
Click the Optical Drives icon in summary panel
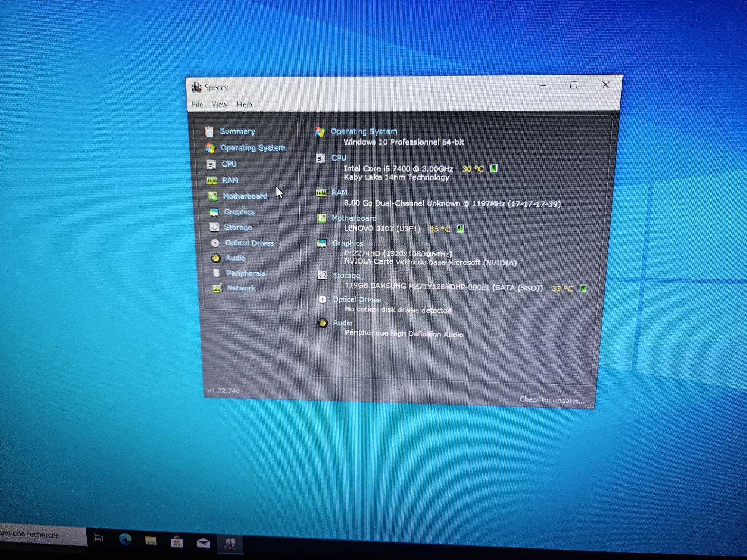coord(323,299)
